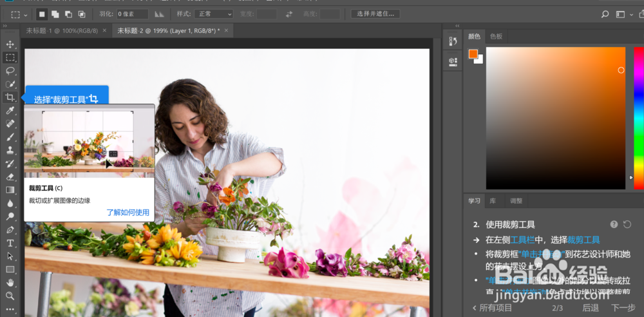
Task: Choose Subtract from Selection mode
Action: (68, 14)
